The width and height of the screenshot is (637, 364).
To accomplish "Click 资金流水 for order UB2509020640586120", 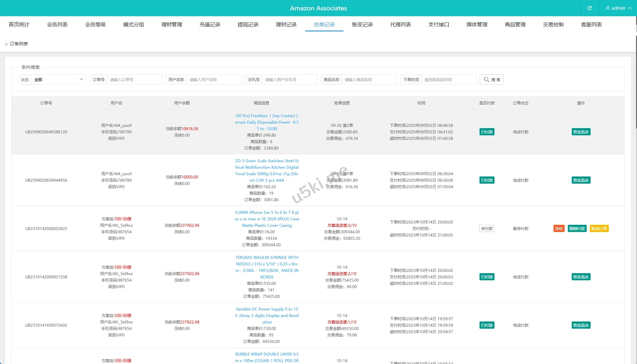I will 581,132.
